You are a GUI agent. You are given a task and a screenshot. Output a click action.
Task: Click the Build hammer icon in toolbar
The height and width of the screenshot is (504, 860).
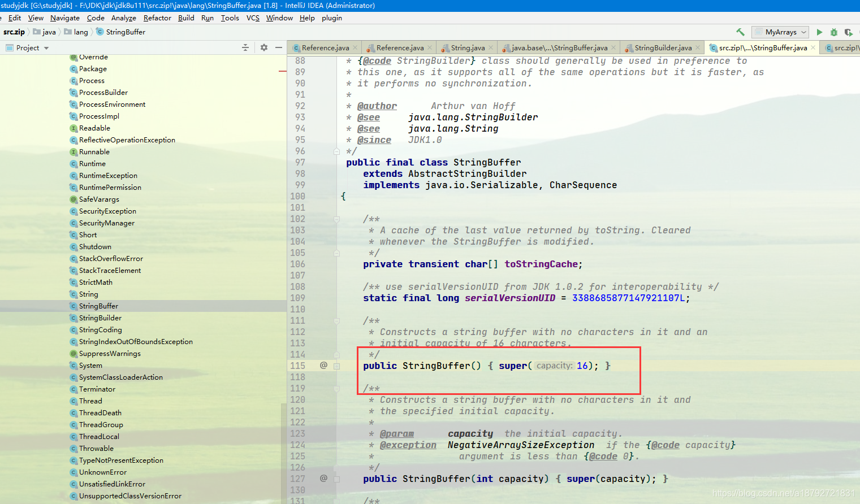[x=740, y=32]
